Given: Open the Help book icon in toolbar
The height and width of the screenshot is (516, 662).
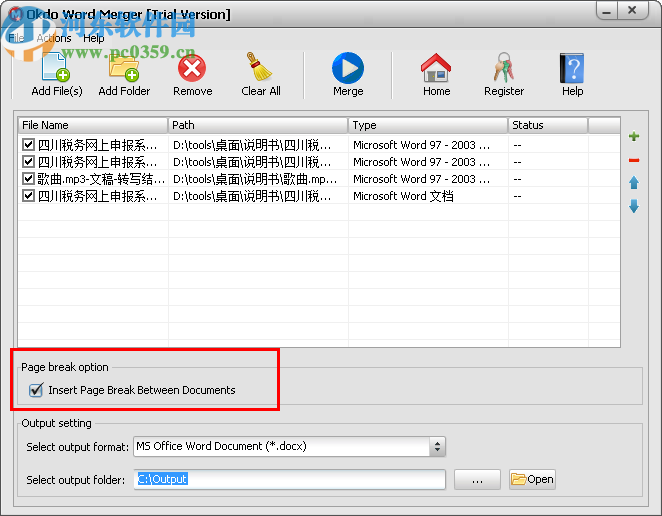Looking at the screenshot, I should coord(572,68).
